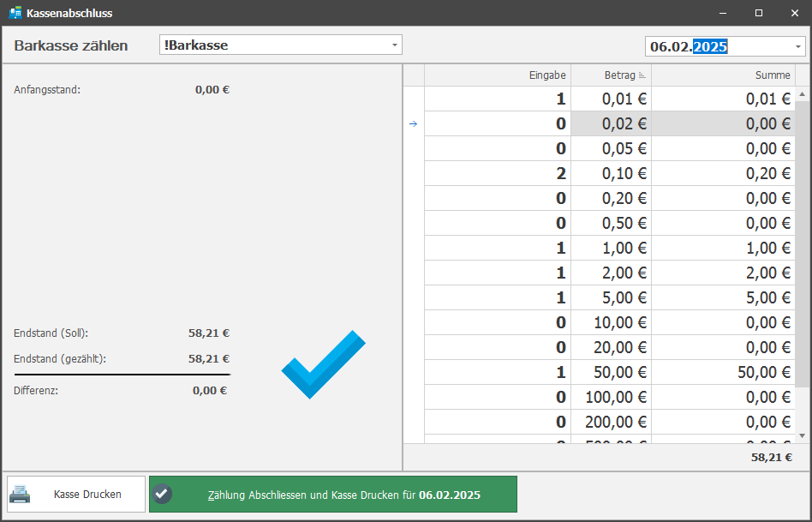Click the Betrag cell 100,00 €
The width and height of the screenshot is (812, 522).
point(611,398)
